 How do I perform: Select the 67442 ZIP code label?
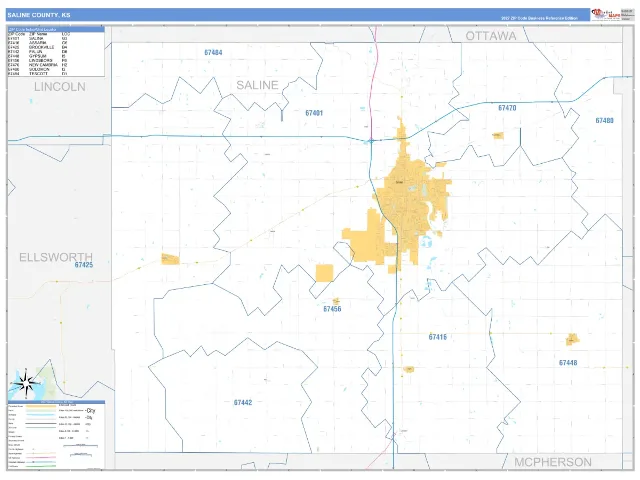[243, 403]
